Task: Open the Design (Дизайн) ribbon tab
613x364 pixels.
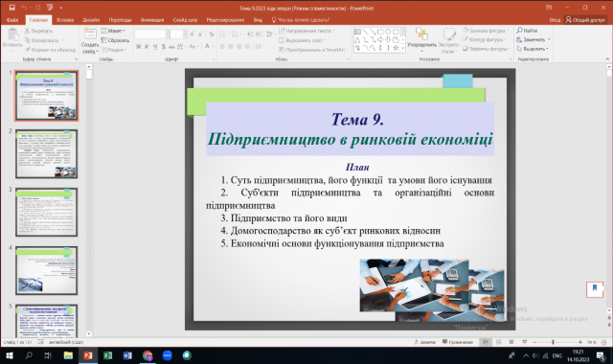Action: pyautogui.click(x=91, y=20)
